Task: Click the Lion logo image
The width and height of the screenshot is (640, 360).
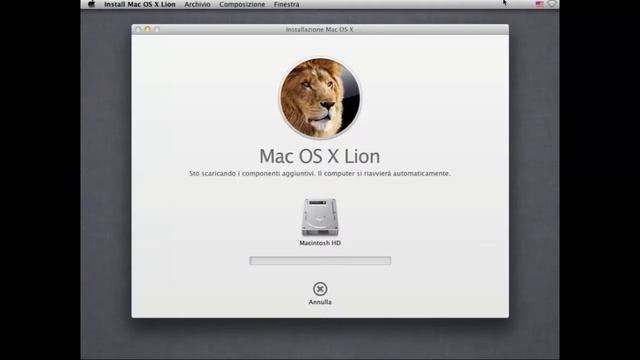Action: [x=320, y=98]
